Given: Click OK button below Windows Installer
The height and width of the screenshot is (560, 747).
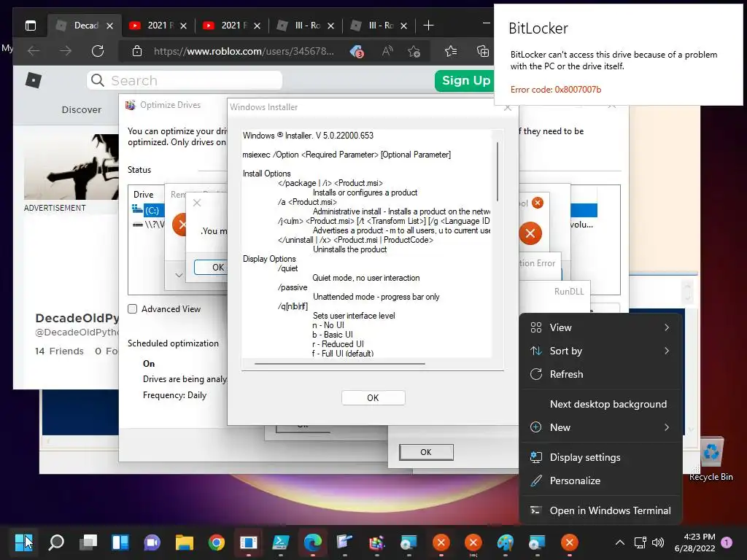Looking at the screenshot, I should (x=426, y=452).
